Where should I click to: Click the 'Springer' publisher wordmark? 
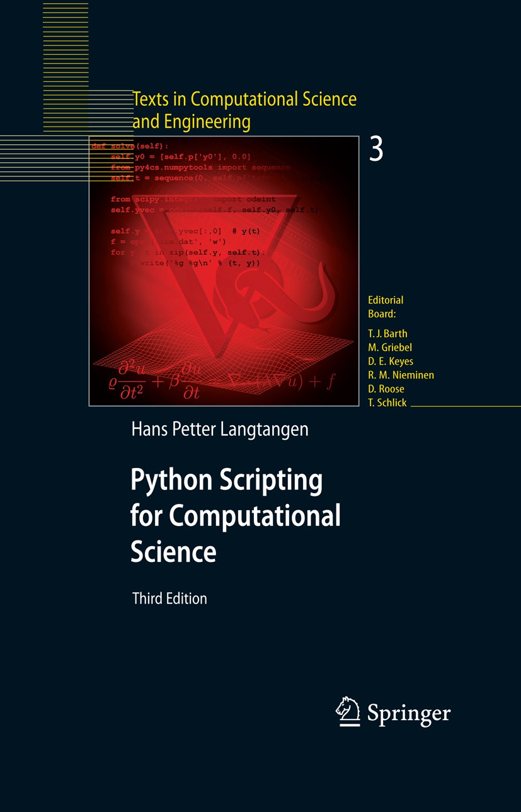[409, 714]
